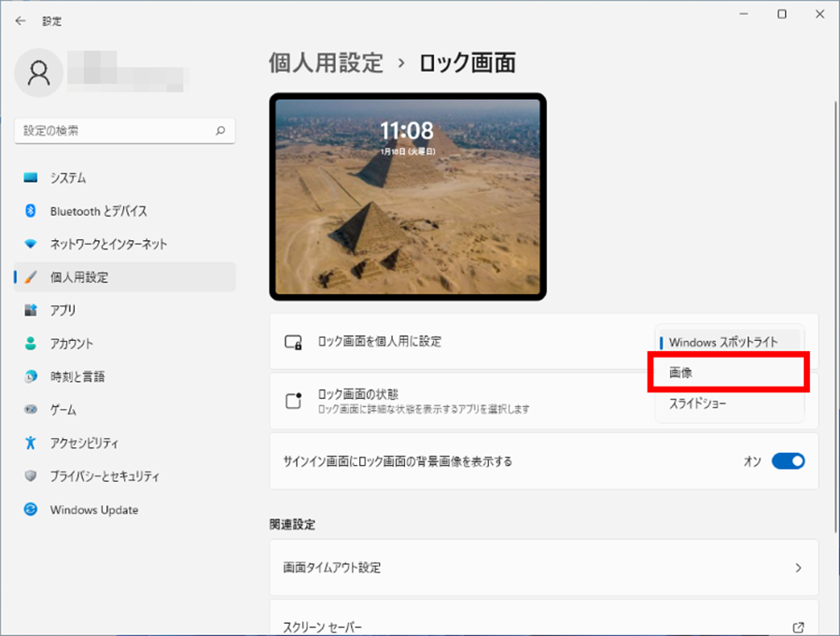Click the back arrow icon in title bar
The height and width of the screenshot is (636, 840).
click(x=21, y=21)
